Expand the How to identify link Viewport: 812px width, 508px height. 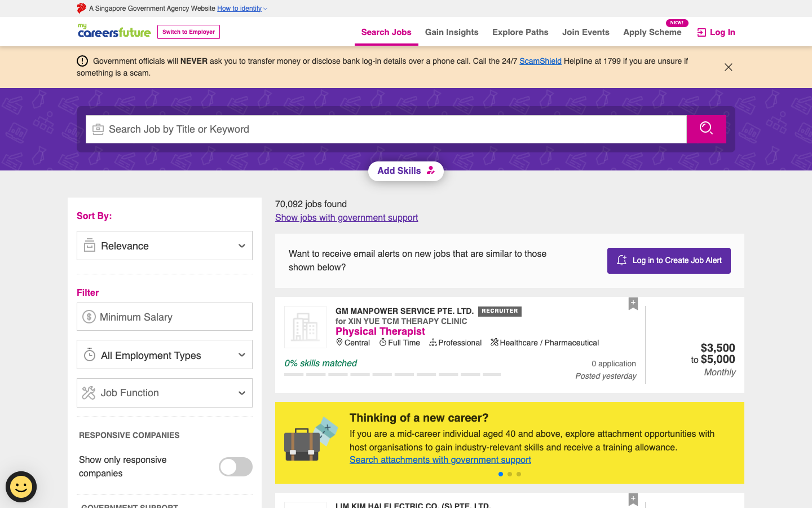(x=242, y=8)
